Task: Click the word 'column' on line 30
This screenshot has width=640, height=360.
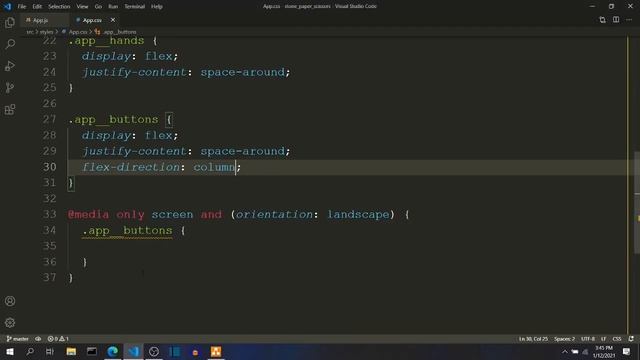Action: (214, 167)
